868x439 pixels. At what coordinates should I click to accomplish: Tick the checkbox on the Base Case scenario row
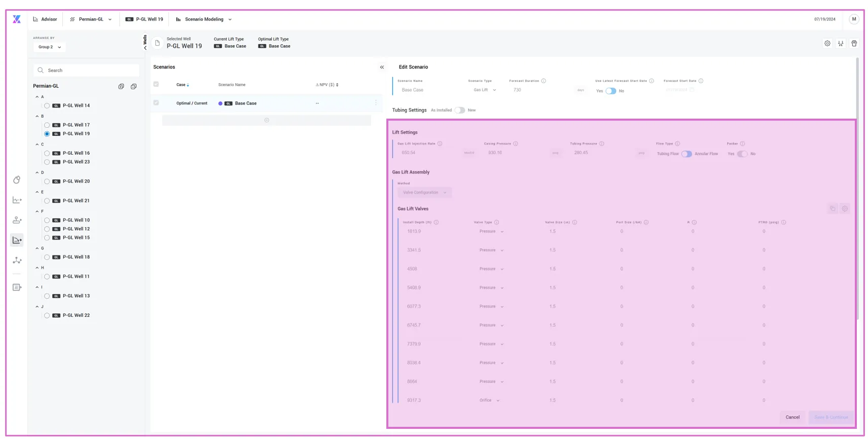pyautogui.click(x=156, y=103)
